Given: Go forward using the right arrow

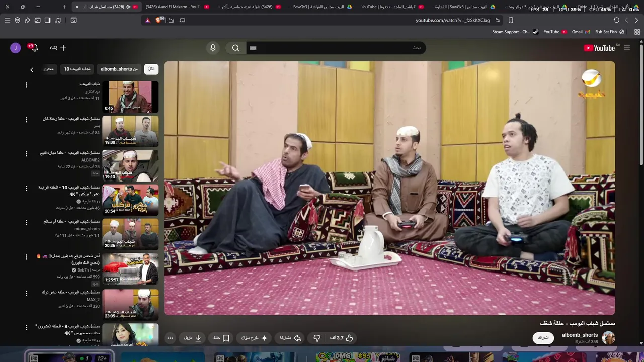Looking at the screenshot, I should click(636, 20).
